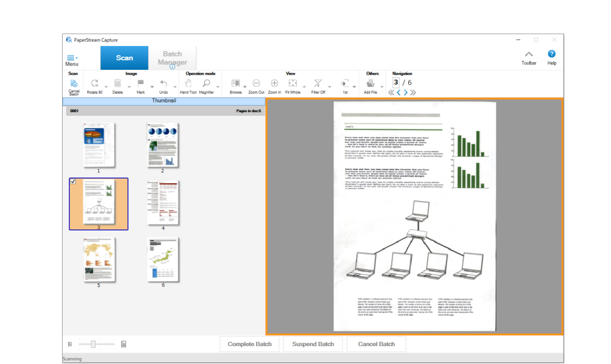Switch to the Batch Manager tab
Screen dimensions: 611x364
172,58
